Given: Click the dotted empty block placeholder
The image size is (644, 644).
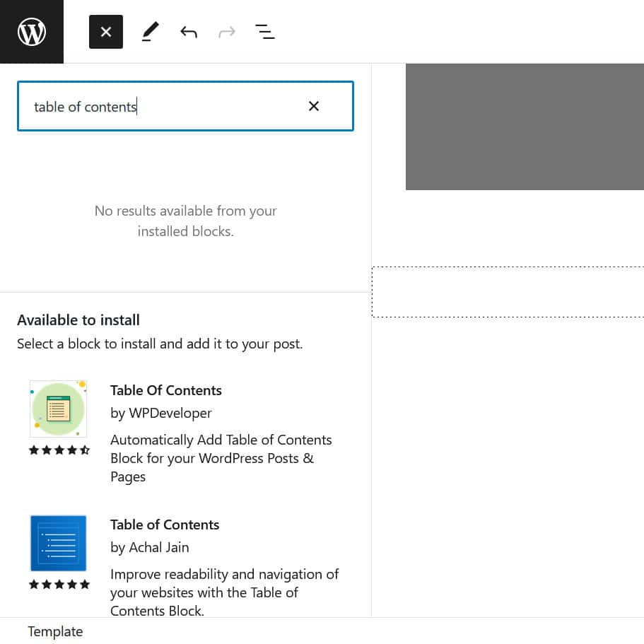Looking at the screenshot, I should [x=508, y=292].
